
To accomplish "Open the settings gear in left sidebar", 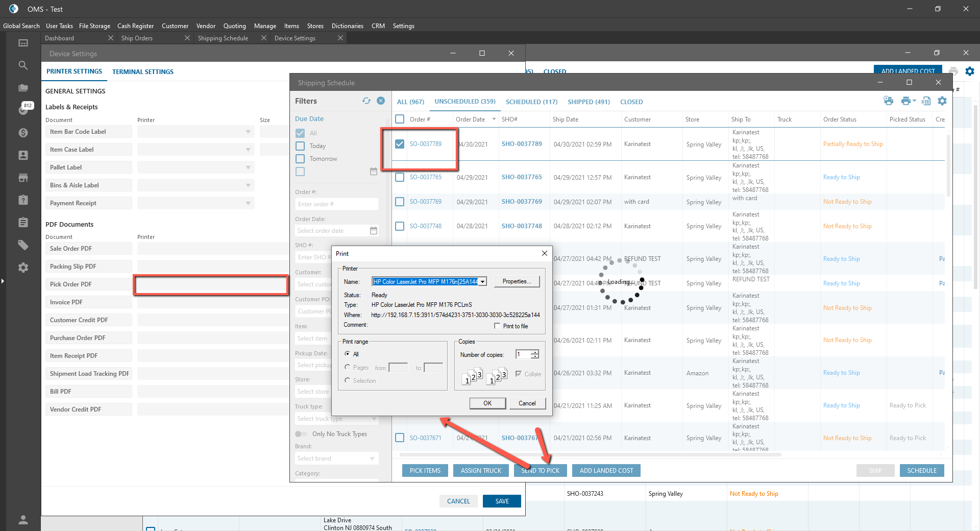I will pyautogui.click(x=23, y=268).
